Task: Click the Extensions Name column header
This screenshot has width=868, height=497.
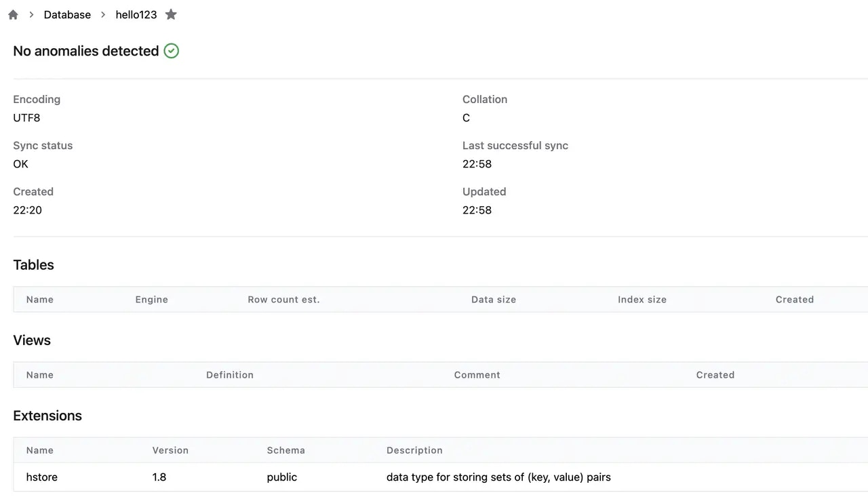Action: [x=40, y=450]
